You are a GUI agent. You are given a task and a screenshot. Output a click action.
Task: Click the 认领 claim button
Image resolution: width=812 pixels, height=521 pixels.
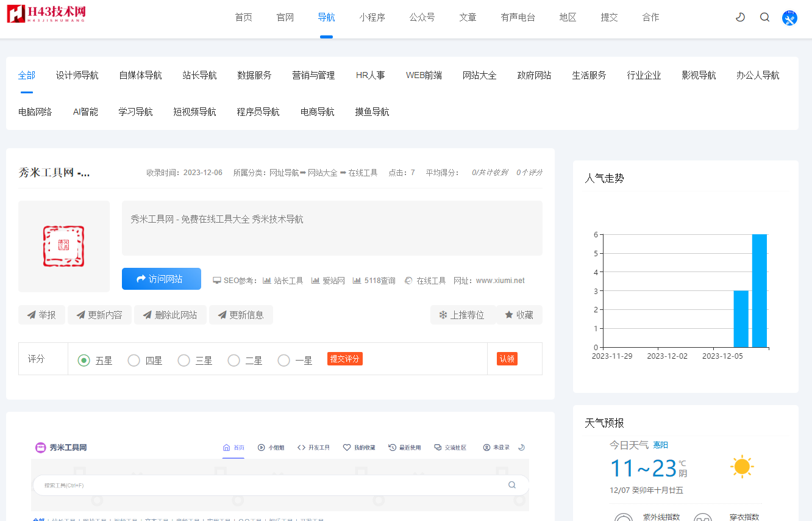click(507, 359)
